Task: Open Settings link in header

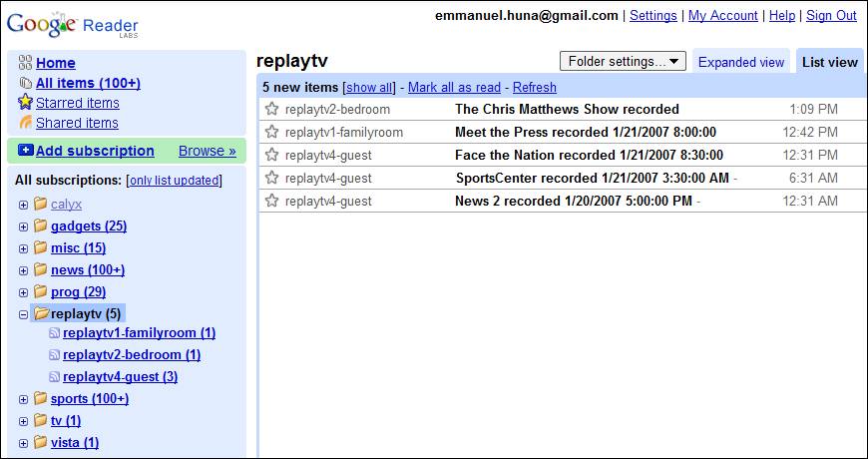Action: 653,16
